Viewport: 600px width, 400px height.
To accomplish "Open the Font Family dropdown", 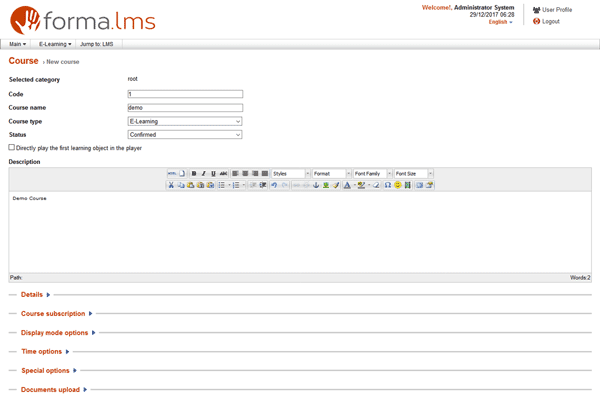I will (x=371, y=174).
